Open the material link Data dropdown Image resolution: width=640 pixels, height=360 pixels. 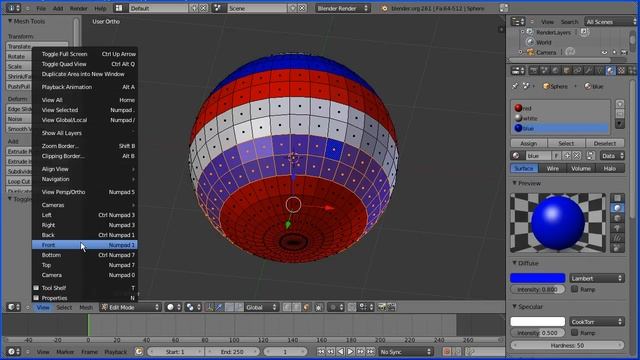click(x=612, y=156)
